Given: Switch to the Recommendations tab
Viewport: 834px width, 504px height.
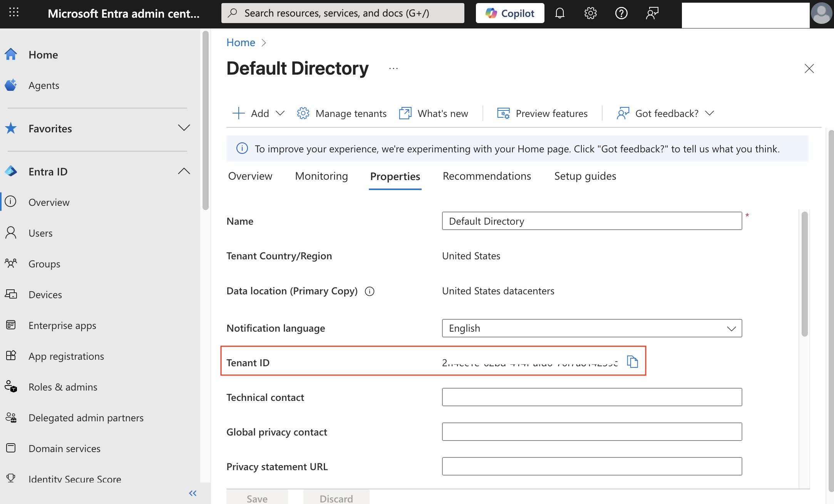Looking at the screenshot, I should [487, 176].
